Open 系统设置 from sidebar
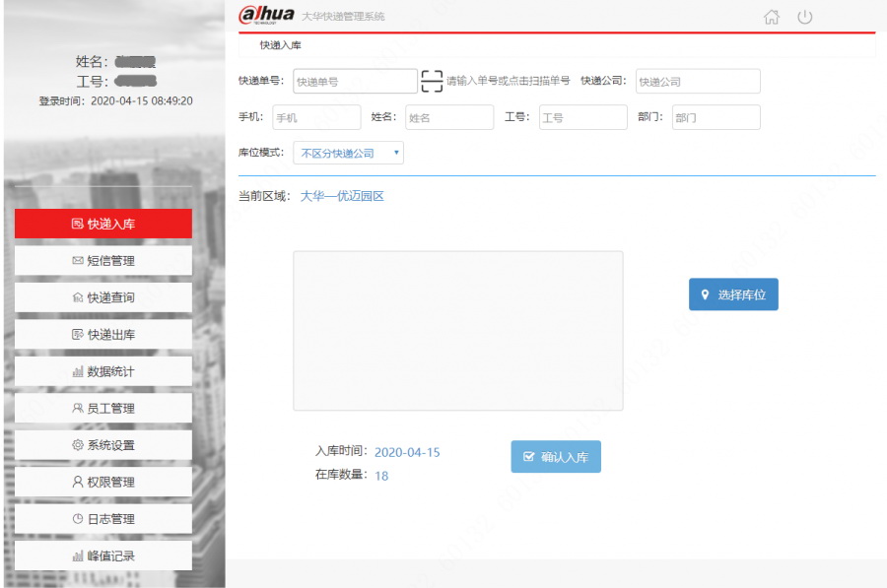 [103, 445]
